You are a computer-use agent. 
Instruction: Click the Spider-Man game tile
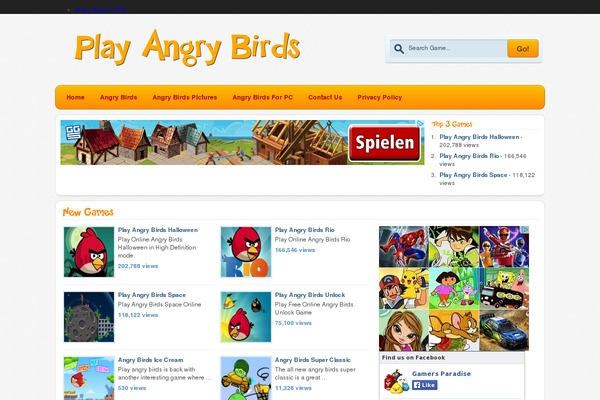point(403,247)
